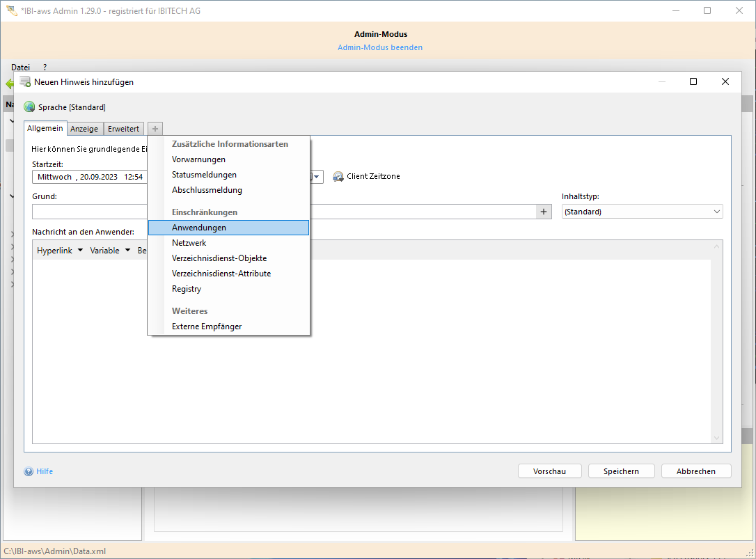
Task: Click the Sprache globe icon
Action: coord(29,107)
